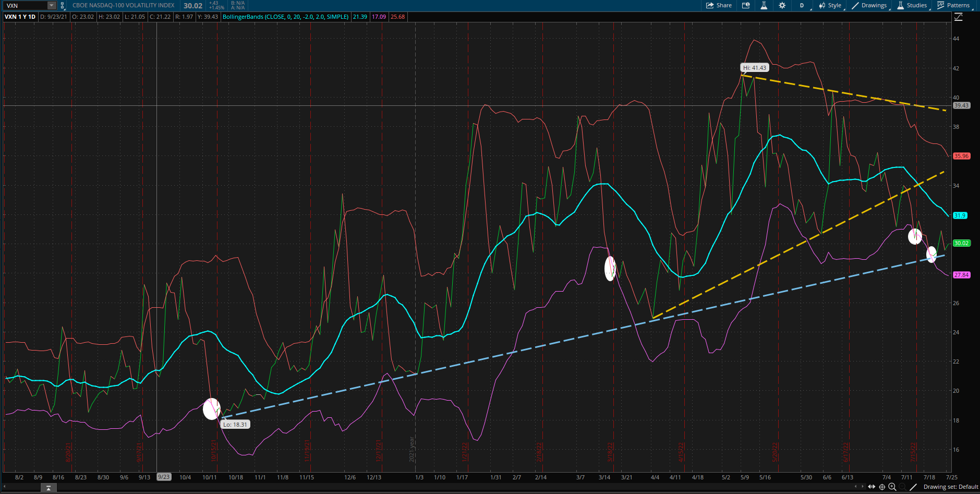Open the alerts window icon beside Share
This screenshot has height=494, width=980.
(746, 5)
